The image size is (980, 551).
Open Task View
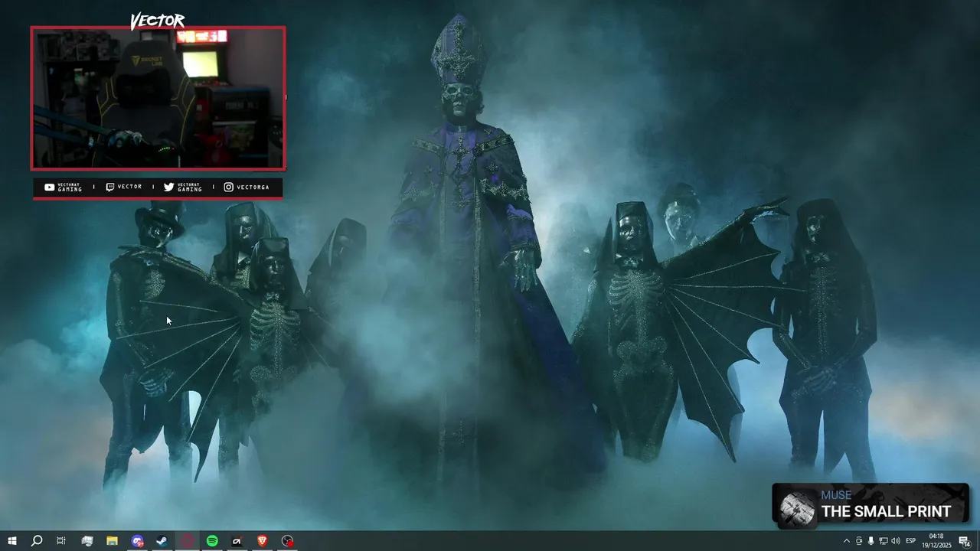pos(61,541)
